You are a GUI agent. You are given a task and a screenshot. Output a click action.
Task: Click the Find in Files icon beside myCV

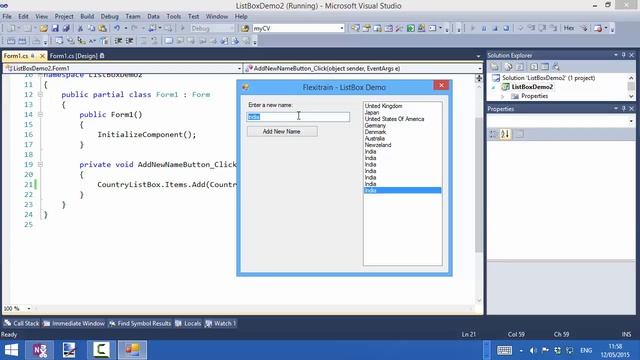point(245,28)
